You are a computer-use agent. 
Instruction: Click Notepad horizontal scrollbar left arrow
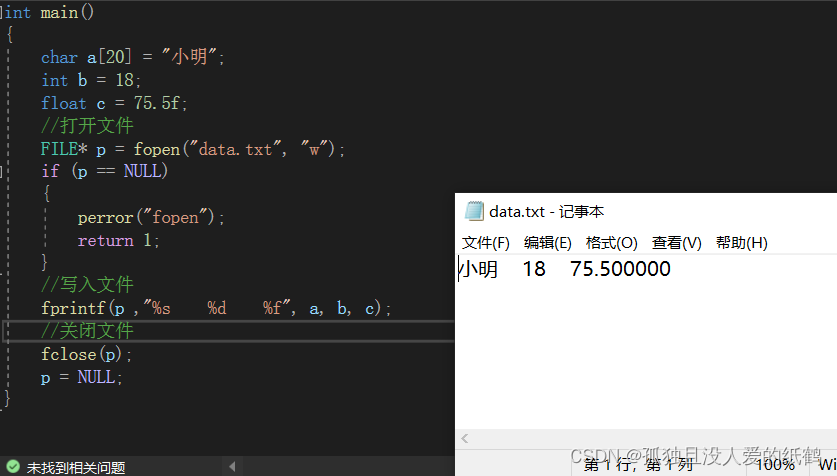point(464,439)
